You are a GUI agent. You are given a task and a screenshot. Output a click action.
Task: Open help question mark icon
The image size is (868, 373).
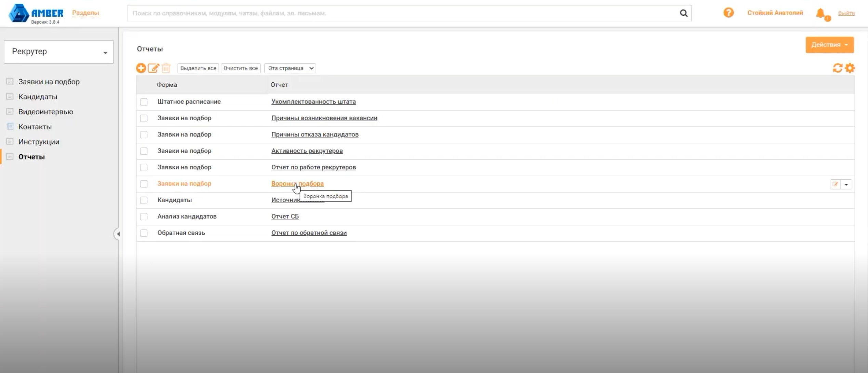click(729, 13)
